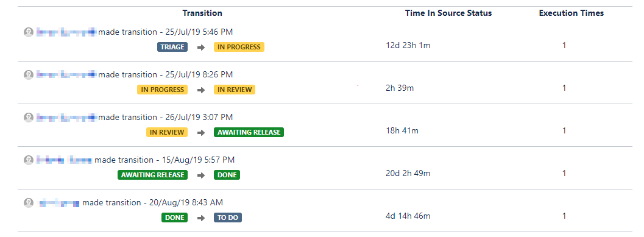The image size is (644, 237).
Task: Click the DONE source badge in last row
Action: coord(174,218)
